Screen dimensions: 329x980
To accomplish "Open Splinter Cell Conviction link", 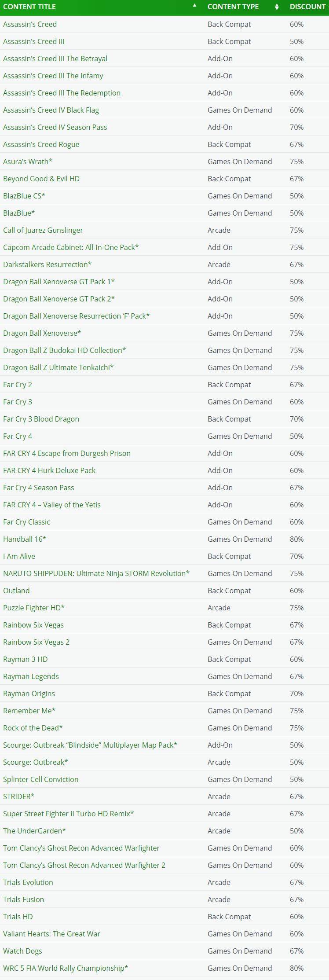I will point(41,779).
